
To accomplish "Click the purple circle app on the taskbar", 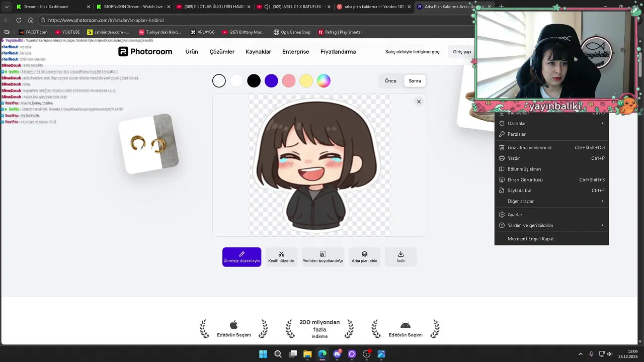I will [352, 354].
